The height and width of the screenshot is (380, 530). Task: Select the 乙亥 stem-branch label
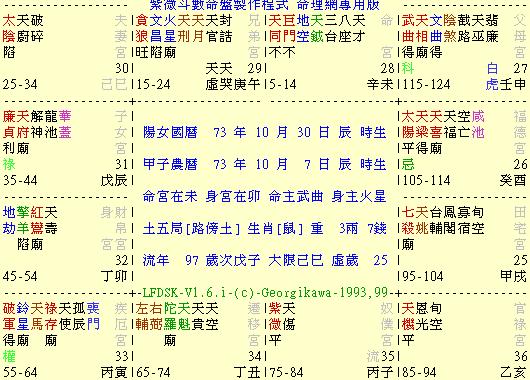pyautogui.click(x=513, y=373)
